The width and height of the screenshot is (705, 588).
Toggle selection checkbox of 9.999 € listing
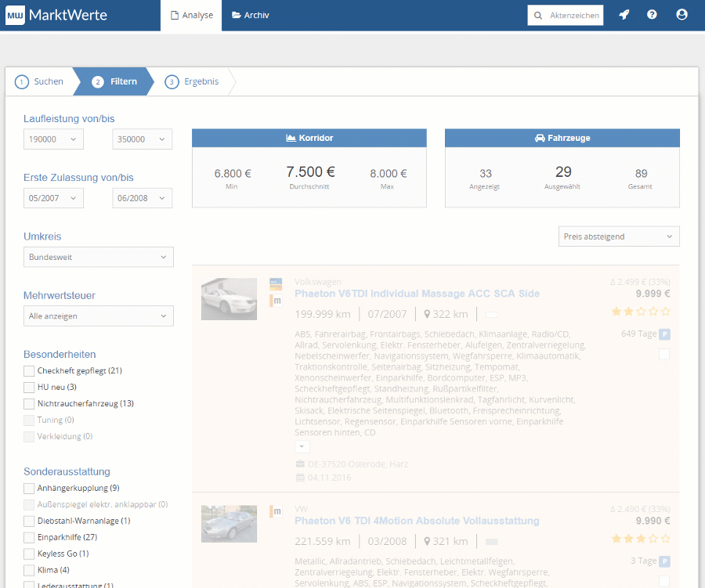coord(664,354)
